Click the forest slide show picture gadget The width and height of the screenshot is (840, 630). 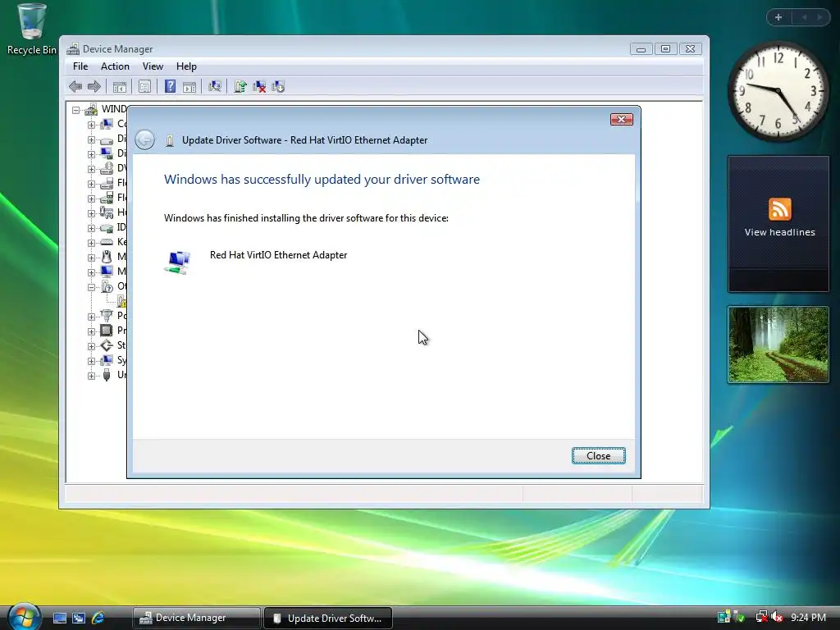[x=778, y=345]
